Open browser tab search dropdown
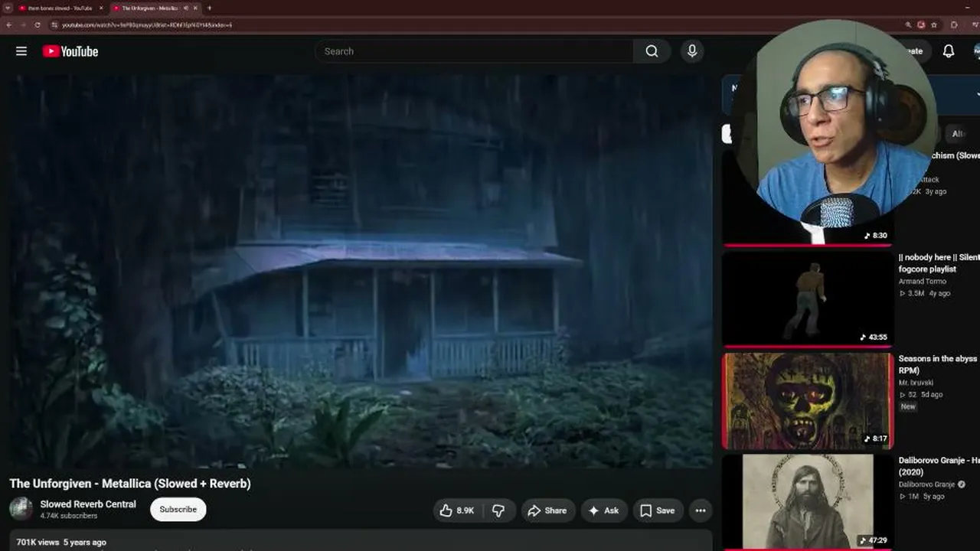 8,8
